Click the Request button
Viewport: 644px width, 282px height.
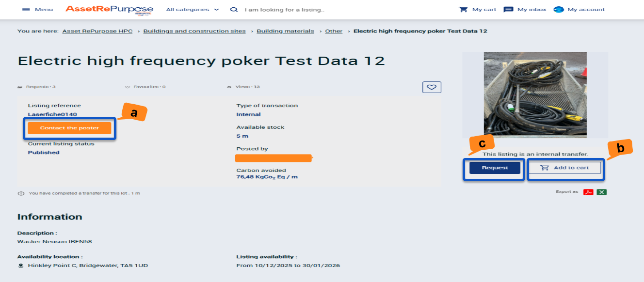tap(495, 168)
